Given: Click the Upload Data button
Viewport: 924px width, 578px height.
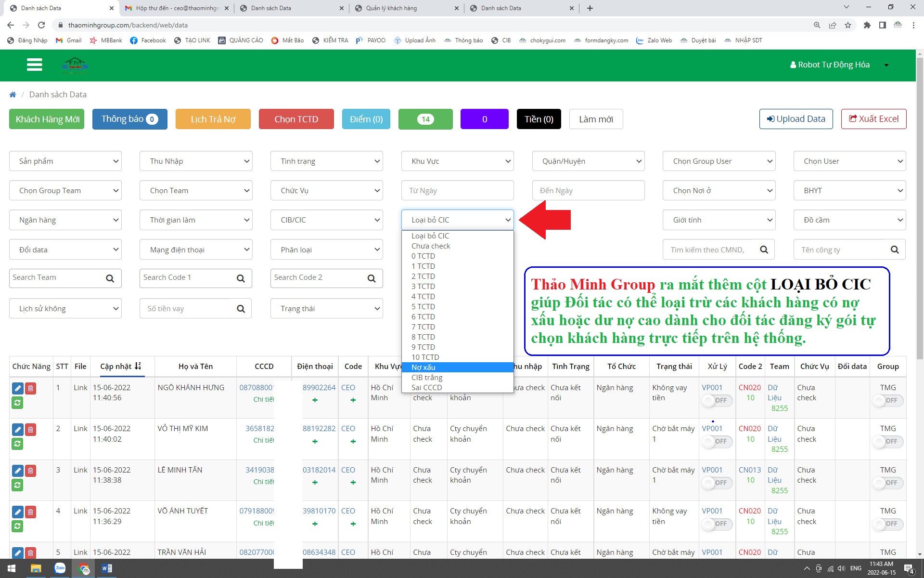Looking at the screenshot, I should click(796, 119).
